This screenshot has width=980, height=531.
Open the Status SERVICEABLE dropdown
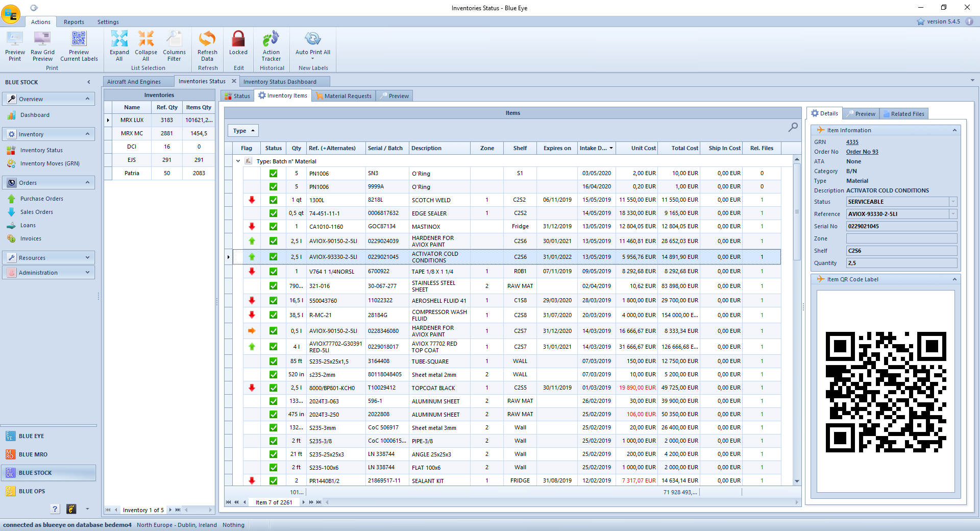point(953,202)
